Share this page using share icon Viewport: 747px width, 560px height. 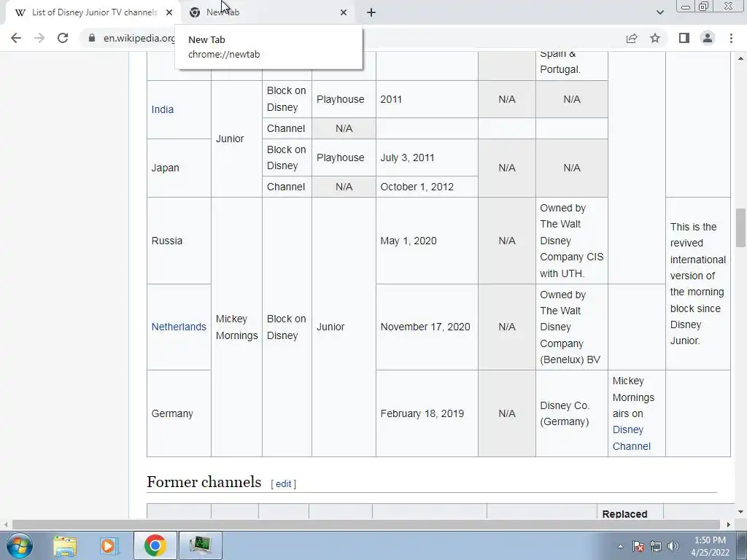632,38
